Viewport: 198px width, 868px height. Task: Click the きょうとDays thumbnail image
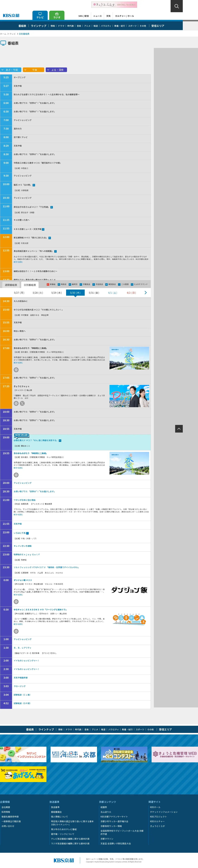[129, 396]
